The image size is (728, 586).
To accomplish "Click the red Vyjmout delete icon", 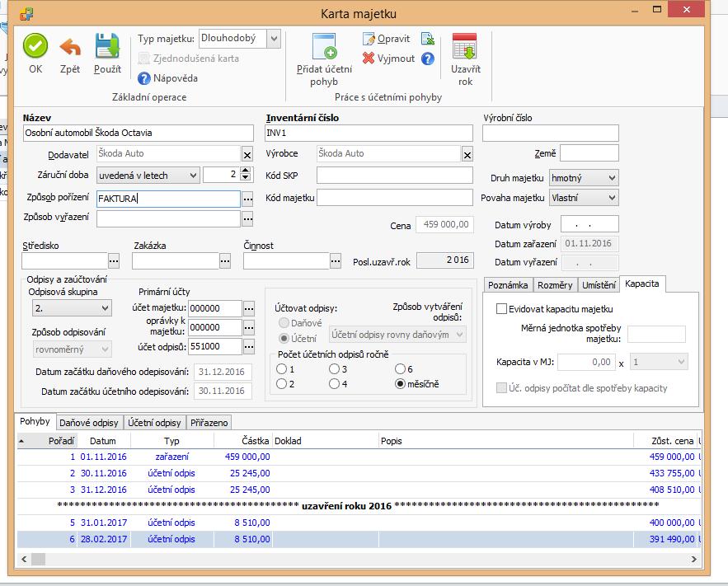I will (x=369, y=59).
